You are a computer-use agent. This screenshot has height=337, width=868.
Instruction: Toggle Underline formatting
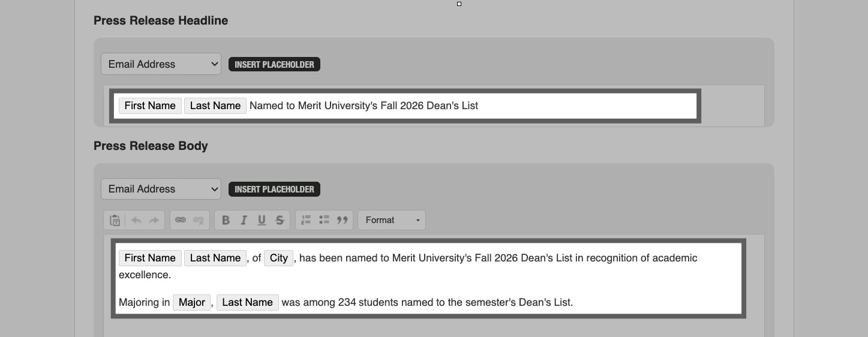[x=262, y=220]
